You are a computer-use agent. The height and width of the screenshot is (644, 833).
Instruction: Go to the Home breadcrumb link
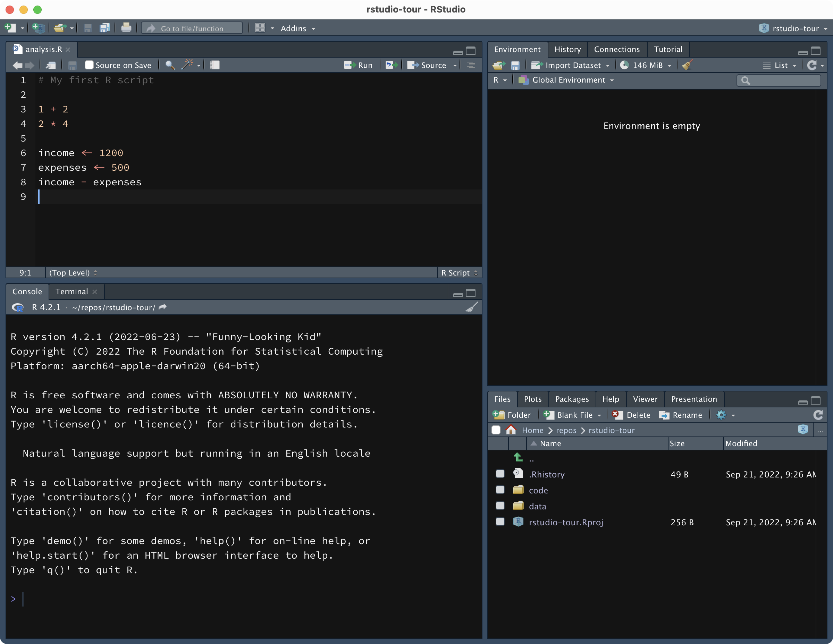tap(532, 430)
